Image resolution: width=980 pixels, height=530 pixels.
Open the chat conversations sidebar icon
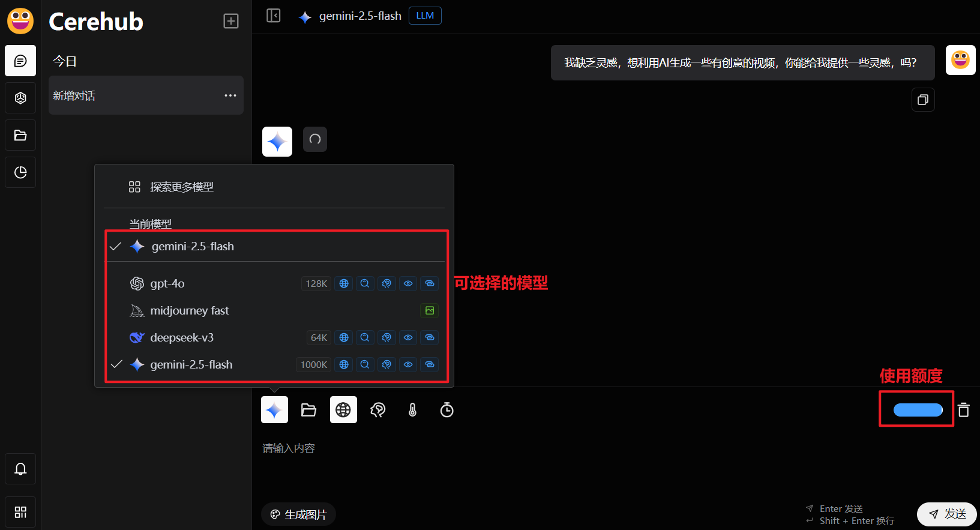click(x=20, y=61)
